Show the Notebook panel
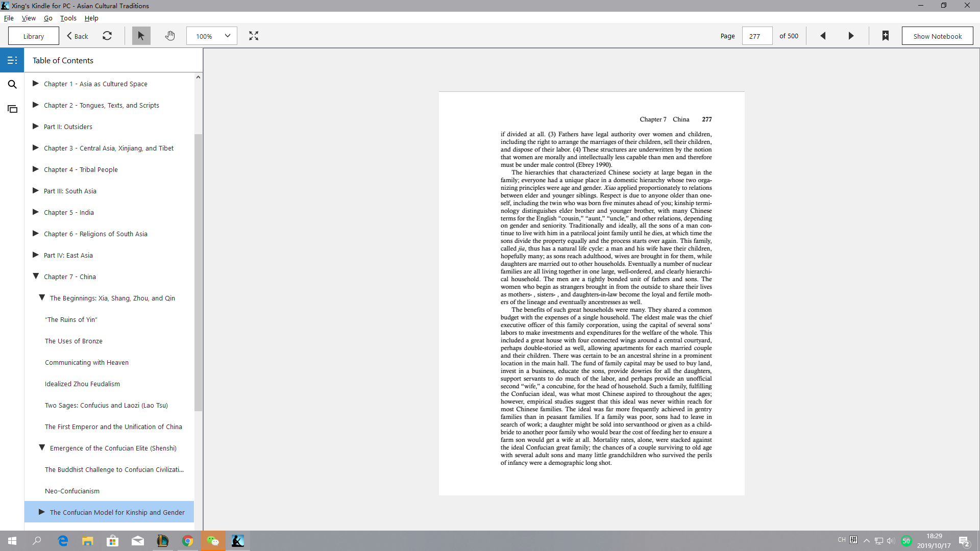The width and height of the screenshot is (980, 551). tap(937, 36)
